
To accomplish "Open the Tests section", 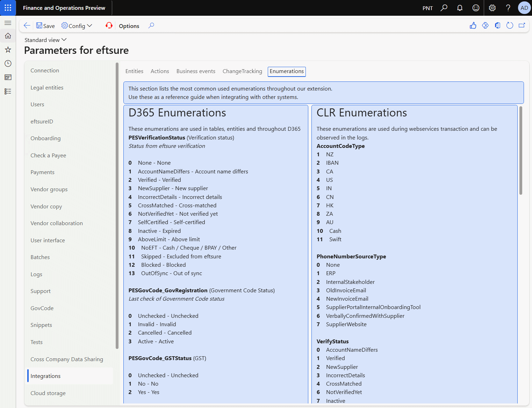I will coord(36,342).
